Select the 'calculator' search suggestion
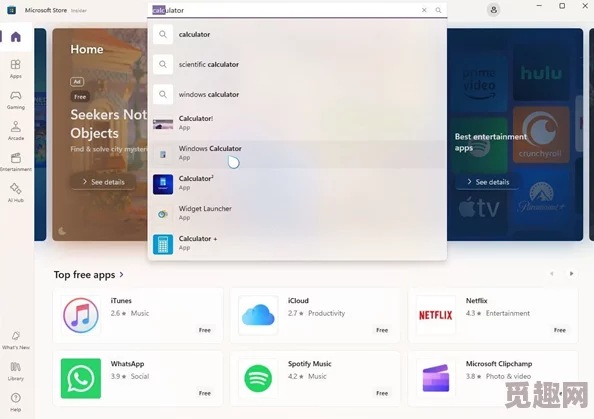Image resolution: width=594 pixels, height=419 pixels. click(297, 34)
